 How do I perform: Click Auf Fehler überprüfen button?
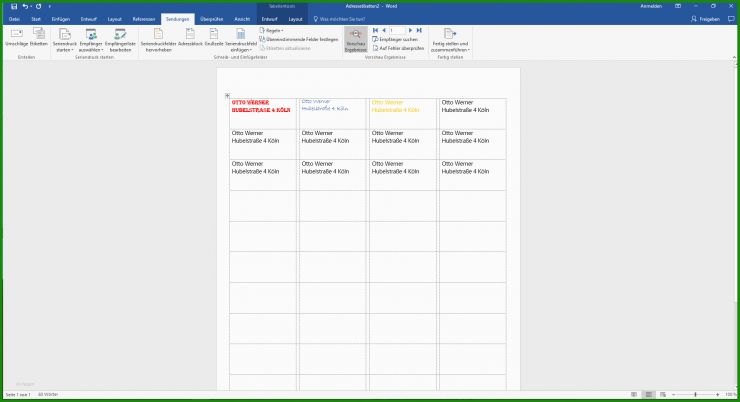coord(398,47)
